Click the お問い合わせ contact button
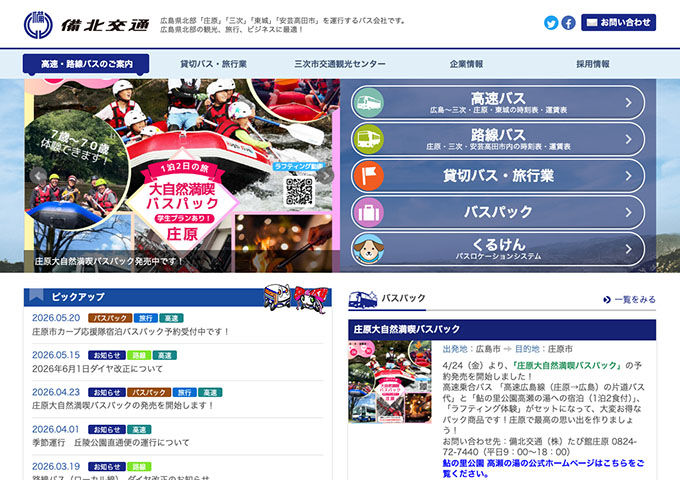The width and height of the screenshot is (680, 480). [x=618, y=22]
